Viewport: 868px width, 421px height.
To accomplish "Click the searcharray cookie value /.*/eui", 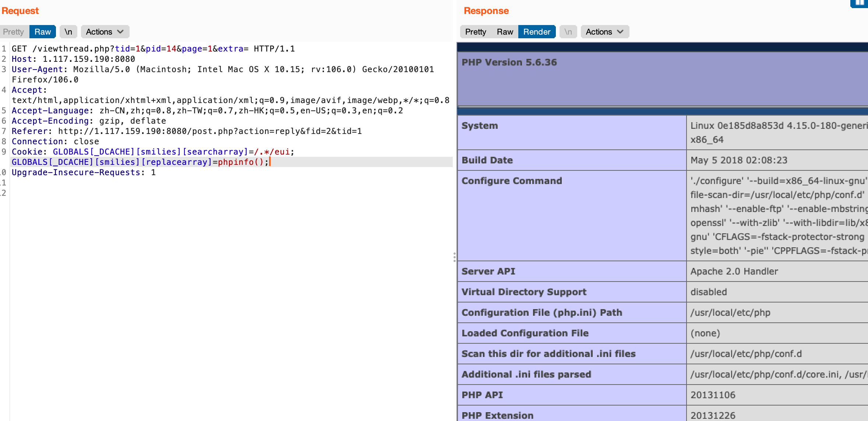I will pos(272,152).
